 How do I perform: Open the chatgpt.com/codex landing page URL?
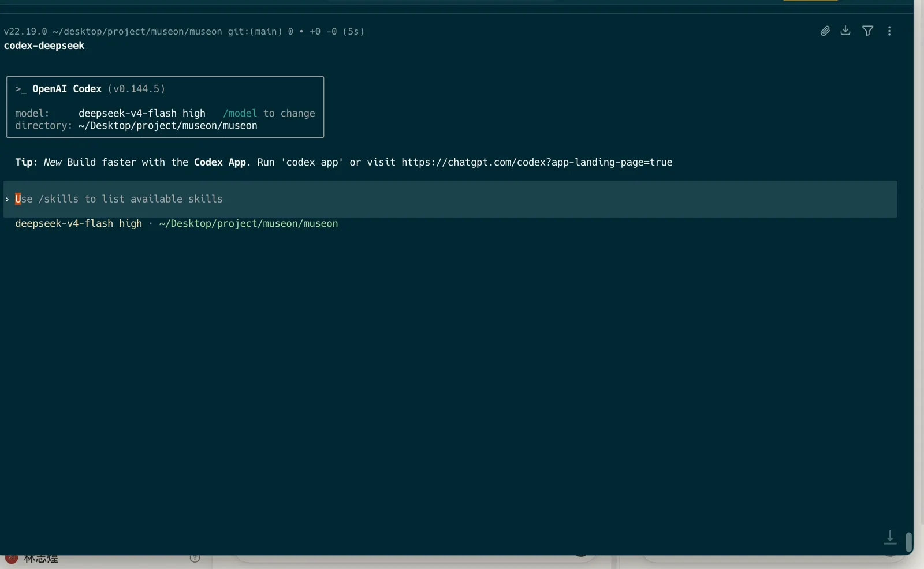coord(537,162)
